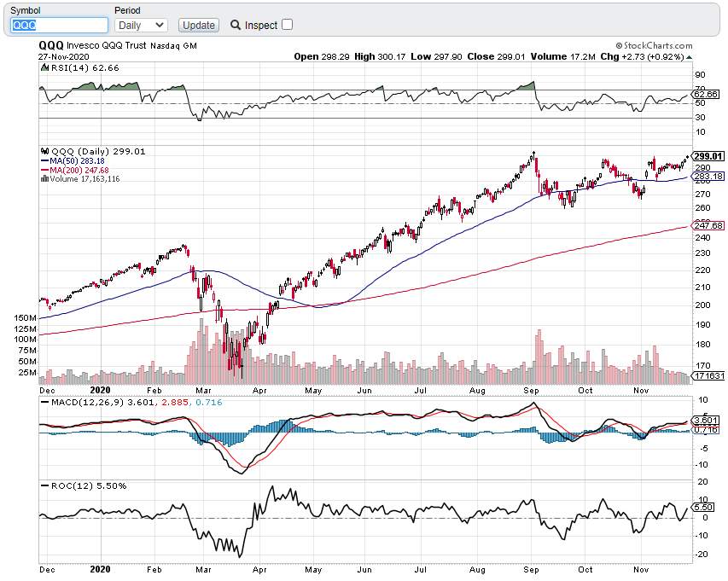728x581 pixels.
Task: Click the '2020' label under the price chart
Action: (101, 390)
